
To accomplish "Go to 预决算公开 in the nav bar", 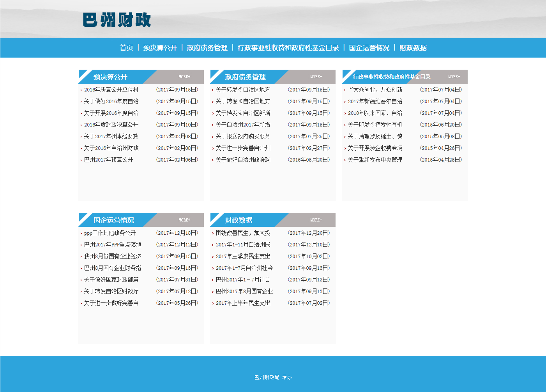I will [160, 47].
